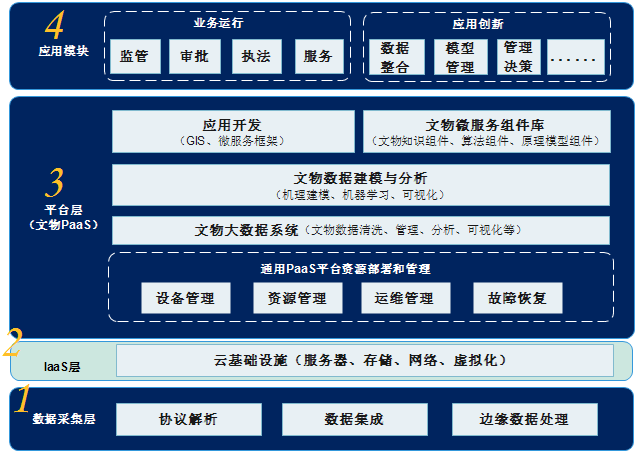Screen dimensions: 637x453
Task: Click the 文物大数据系统 bar
Action: click(x=360, y=231)
